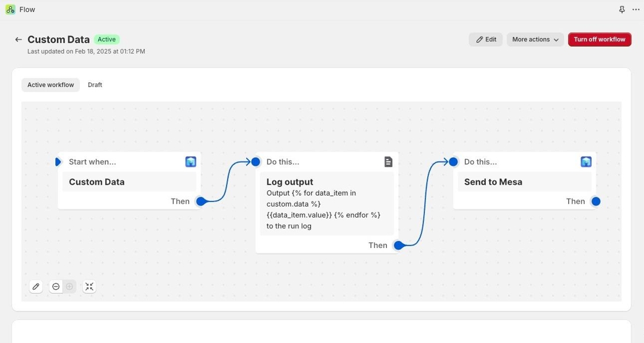This screenshot has height=343, width=644.
Task: Click the Mesa icon on Send to Mesa step
Action: pyautogui.click(x=586, y=162)
